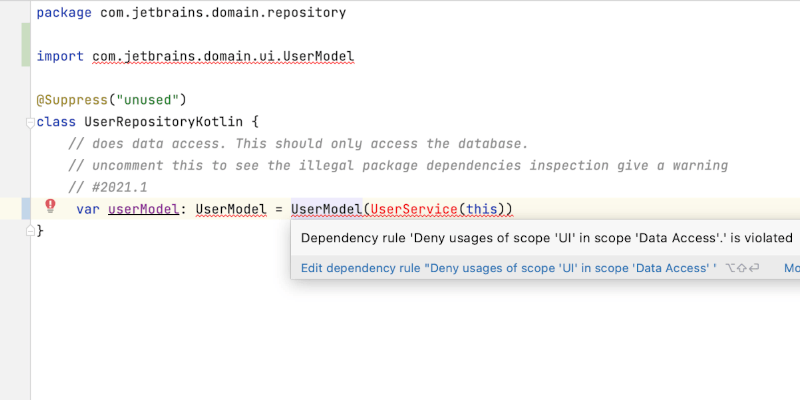This screenshot has height=400, width=800.
Task: Click the highlighted UserModel constructor call
Action: coord(325,209)
